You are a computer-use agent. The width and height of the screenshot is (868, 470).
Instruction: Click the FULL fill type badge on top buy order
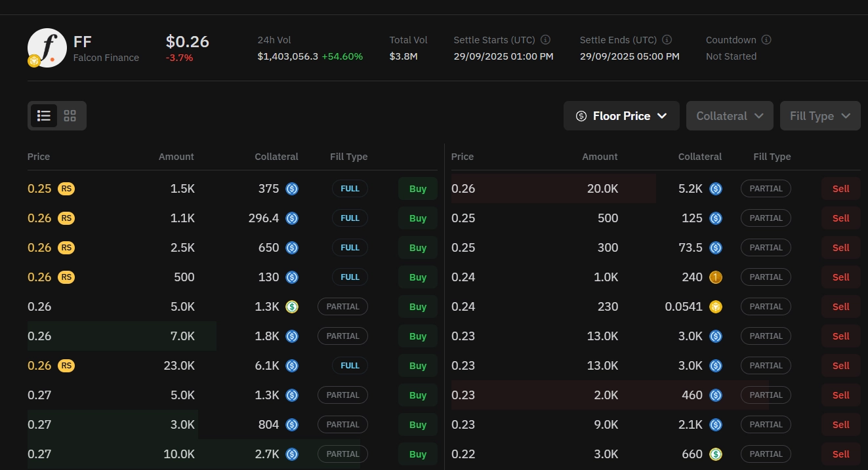pyautogui.click(x=350, y=188)
